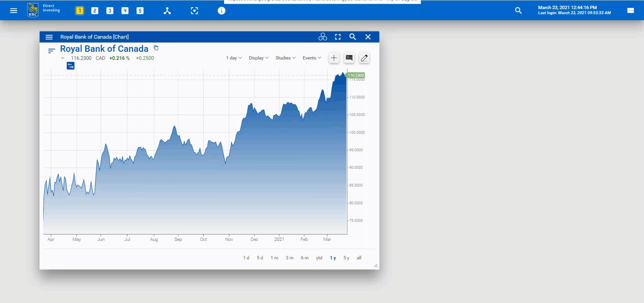Select the pencil drawing tool

click(364, 58)
